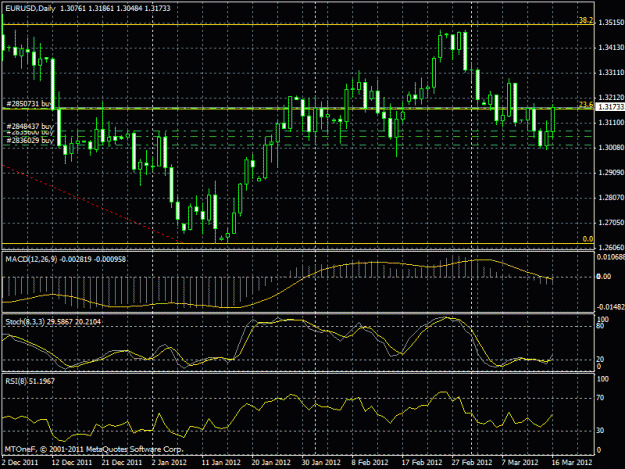The width and height of the screenshot is (625, 469).
Task: Click the 17 Feb 2012 date label
Action: point(422,462)
